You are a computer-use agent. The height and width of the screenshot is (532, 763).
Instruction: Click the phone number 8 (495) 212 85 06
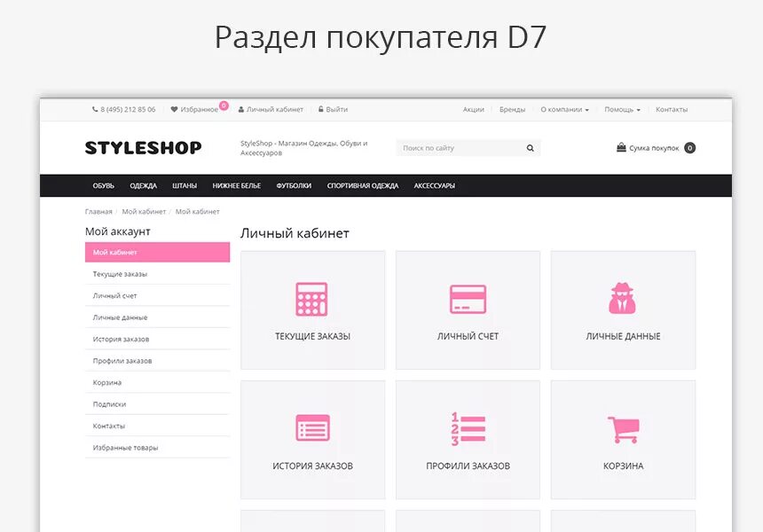(x=128, y=109)
